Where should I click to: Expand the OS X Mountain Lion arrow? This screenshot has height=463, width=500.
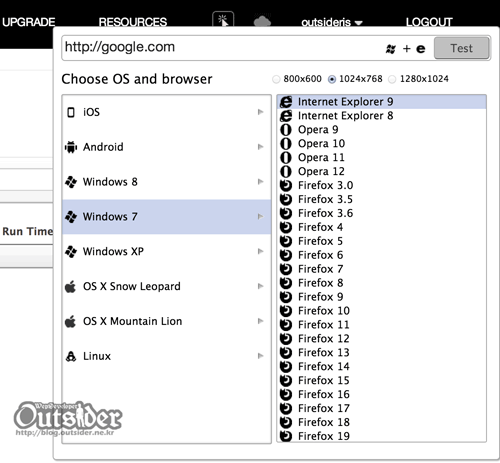click(x=261, y=321)
